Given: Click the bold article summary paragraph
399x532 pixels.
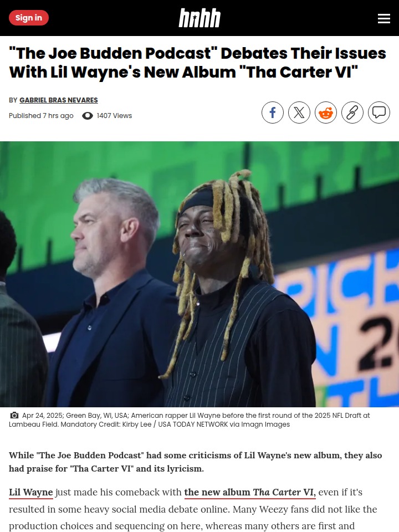Looking at the screenshot, I should pos(196,462).
